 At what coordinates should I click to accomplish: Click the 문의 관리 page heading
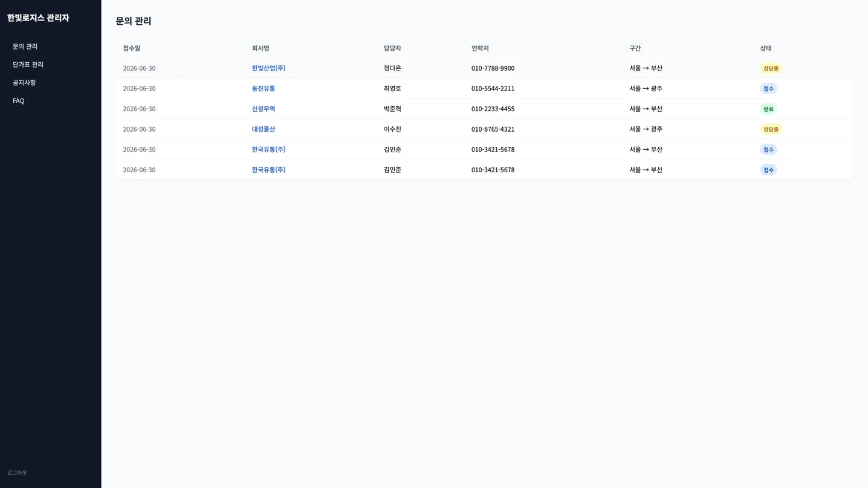point(134,21)
